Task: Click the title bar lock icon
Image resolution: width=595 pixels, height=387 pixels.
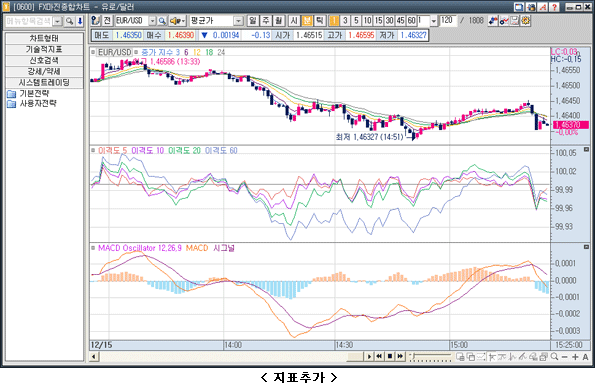Action: tap(531, 7)
